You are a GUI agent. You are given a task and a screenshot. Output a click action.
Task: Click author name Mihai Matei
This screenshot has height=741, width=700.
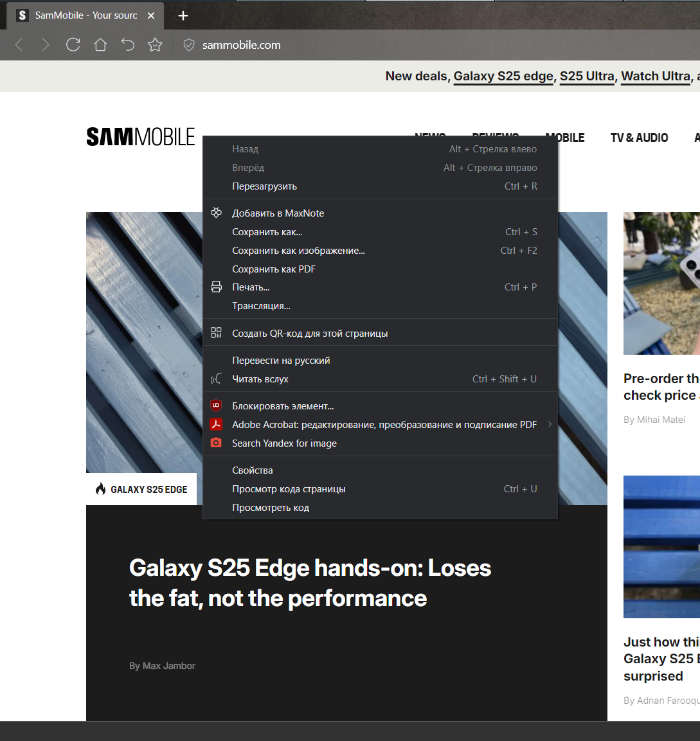[661, 420]
